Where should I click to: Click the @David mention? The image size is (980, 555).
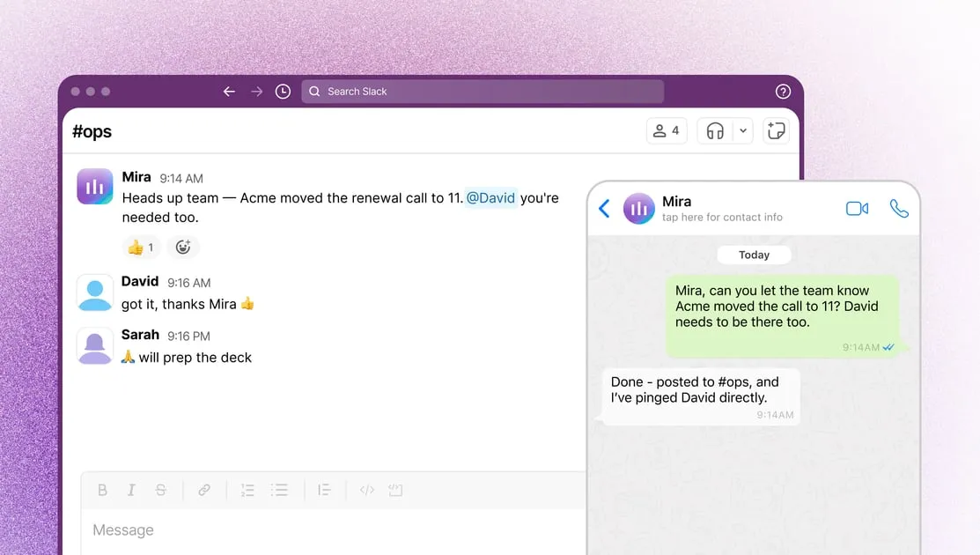click(490, 198)
